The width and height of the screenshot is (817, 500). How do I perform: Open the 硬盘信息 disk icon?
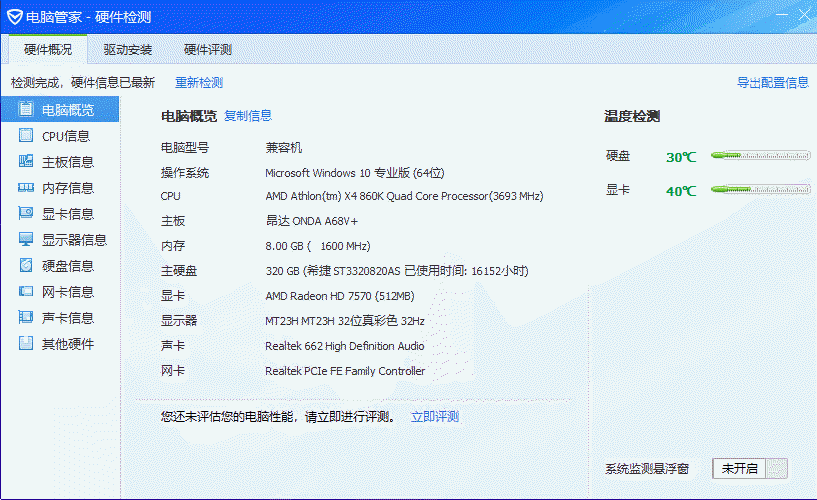(x=26, y=265)
